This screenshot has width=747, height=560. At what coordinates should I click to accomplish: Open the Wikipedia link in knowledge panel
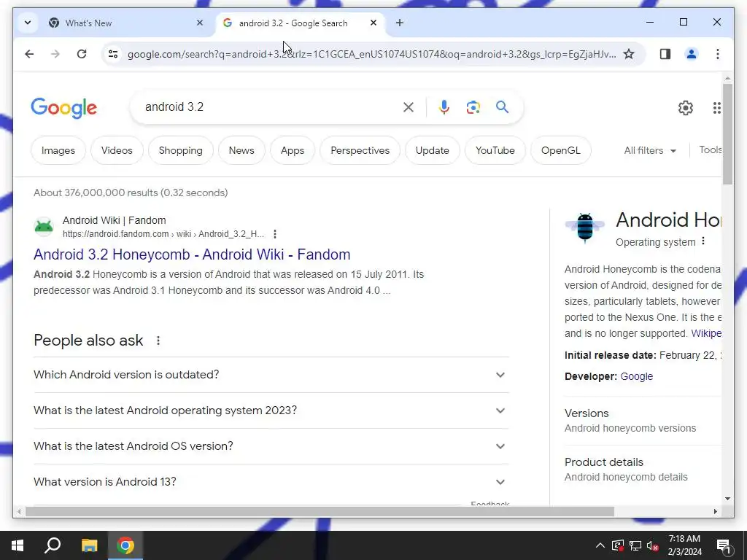pos(706,333)
